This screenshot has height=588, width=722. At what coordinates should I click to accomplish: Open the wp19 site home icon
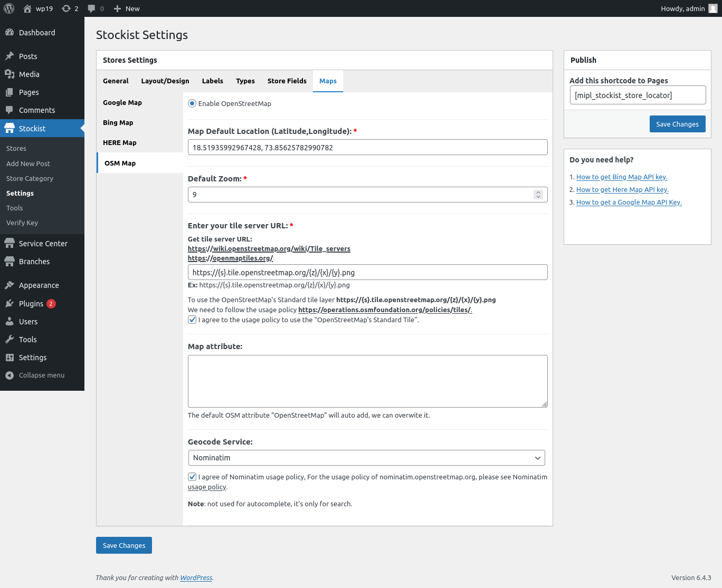27,8
